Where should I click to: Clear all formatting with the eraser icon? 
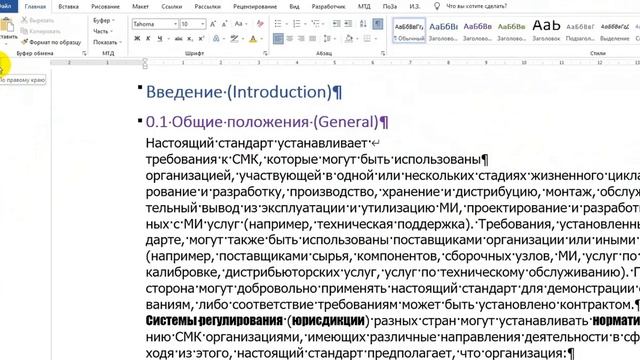pos(260,24)
